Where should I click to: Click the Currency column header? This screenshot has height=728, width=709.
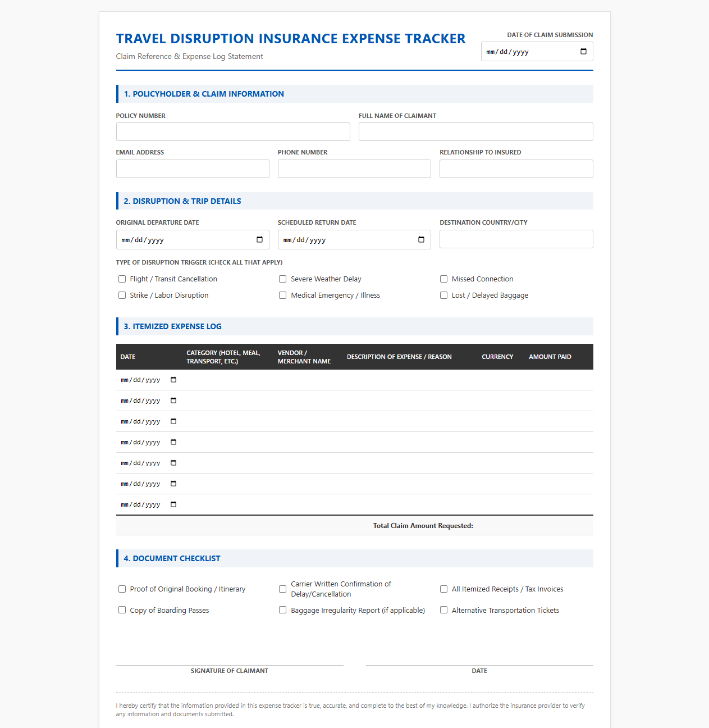pyautogui.click(x=497, y=357)
